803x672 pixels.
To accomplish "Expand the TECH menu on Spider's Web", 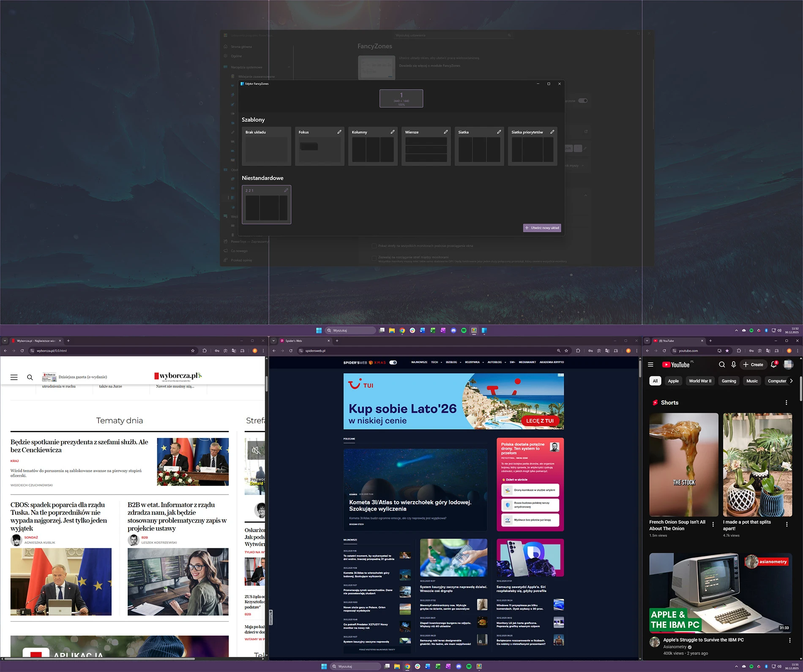I will [x=436, y=362].
